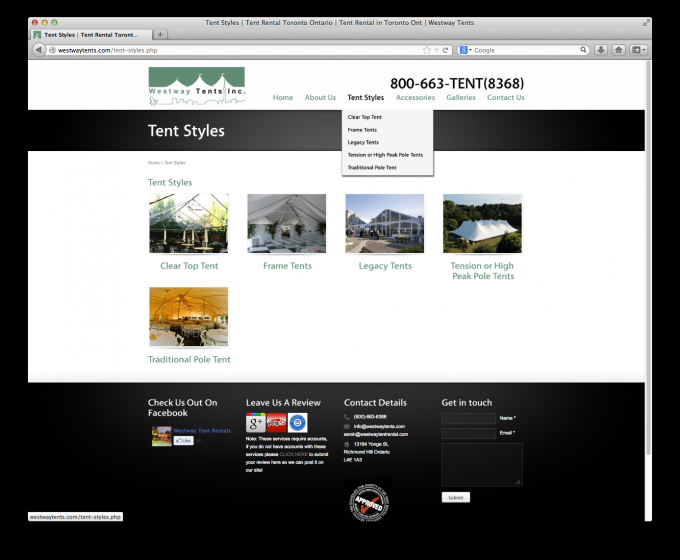Screen dimensions: 680x560
Task: Select Clear Top Tent in dropdown menu
Action: click(x=365, y=117)
